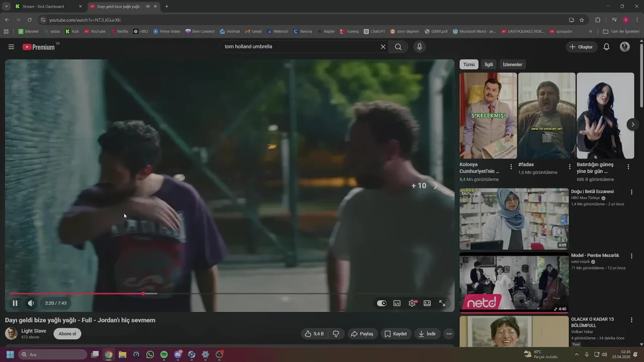Open WhatsApp from taskbar

(150, 354)
